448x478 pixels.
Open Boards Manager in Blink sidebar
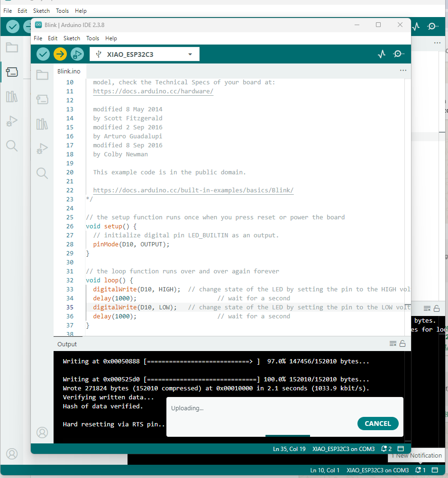click(42, 99)
